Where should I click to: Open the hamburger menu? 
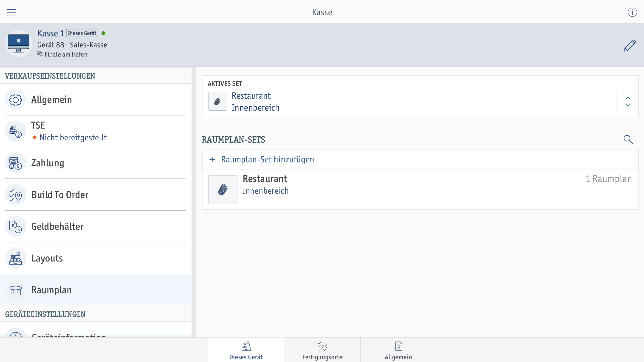(11, 12)
